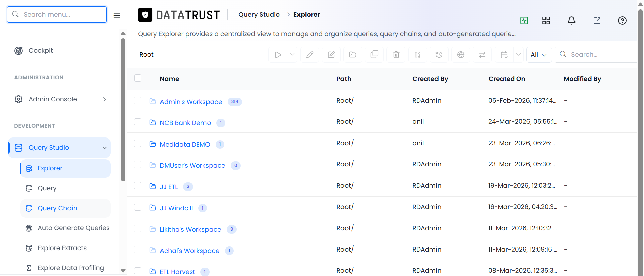Expand the Admin Console submenu chevron
Screen dimensions: 644x276
click(x=105, y=99)
